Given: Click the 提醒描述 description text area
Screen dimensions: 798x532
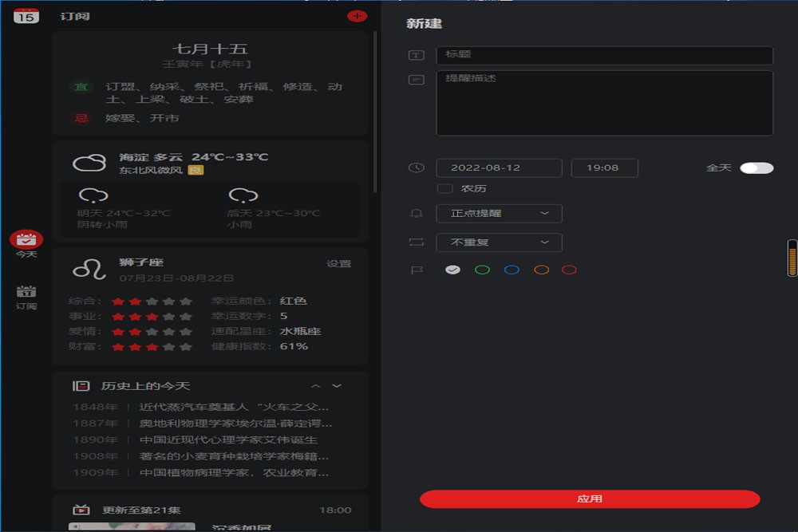Looking at the screenshot, I should point(605,103).
